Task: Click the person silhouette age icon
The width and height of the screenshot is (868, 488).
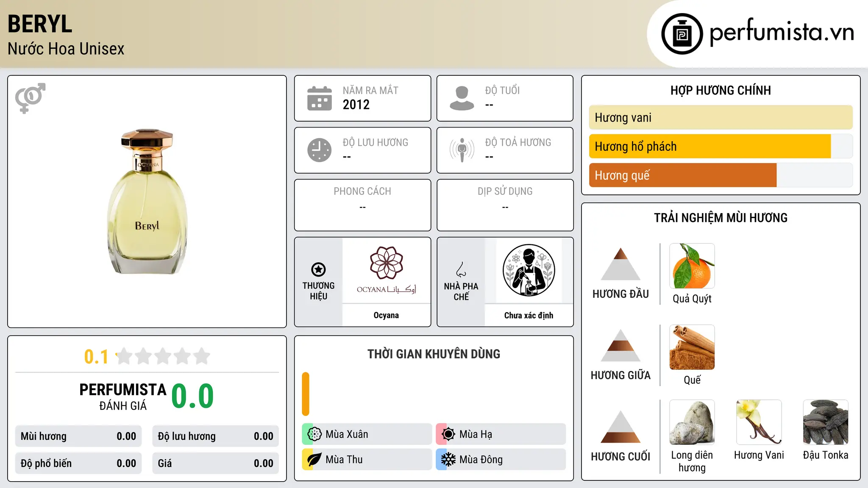Action: coord(462,98)
